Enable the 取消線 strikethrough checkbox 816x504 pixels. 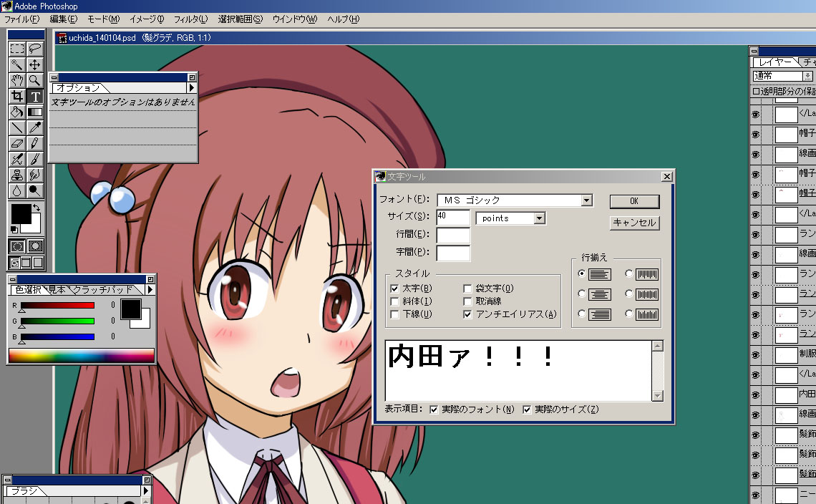point(467,301)
